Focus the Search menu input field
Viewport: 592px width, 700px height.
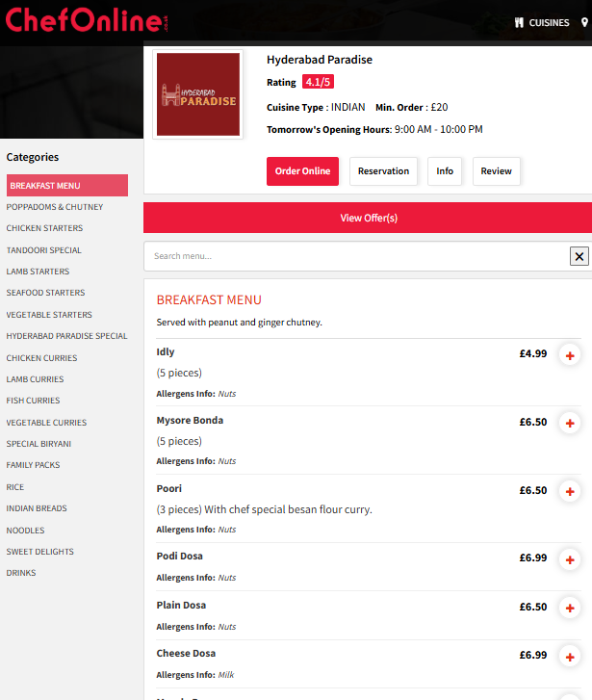coord(356,256)
